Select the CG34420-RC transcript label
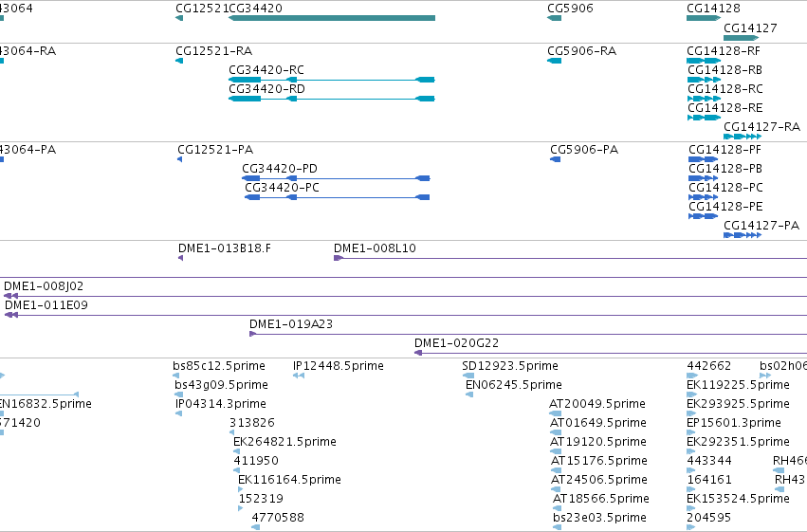This screenshot has height=532, width=807. (266, 70)
